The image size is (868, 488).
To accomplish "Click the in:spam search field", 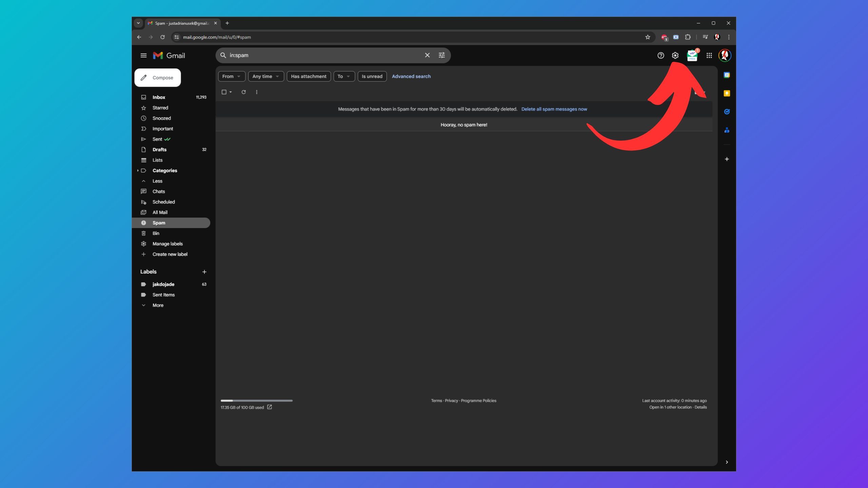I will tap(322, 55).
